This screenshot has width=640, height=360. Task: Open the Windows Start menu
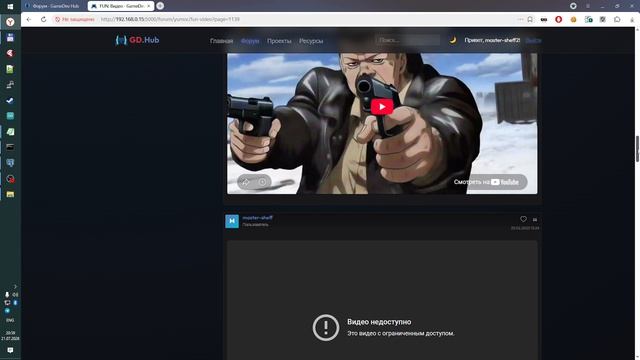click(x=10, y=6)
